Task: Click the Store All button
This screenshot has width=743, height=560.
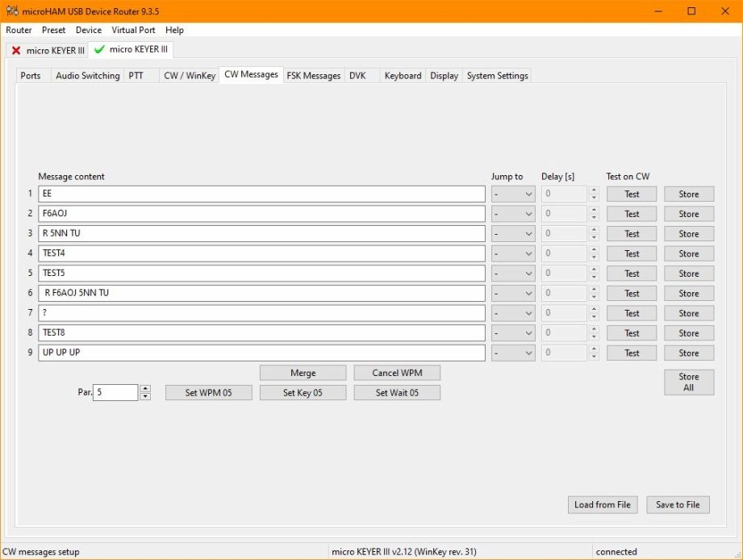Action: 688,382
